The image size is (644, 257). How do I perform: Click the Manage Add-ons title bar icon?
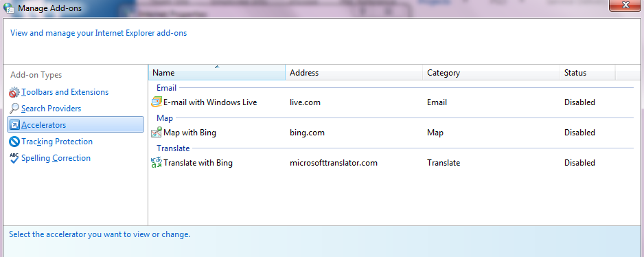9,8
